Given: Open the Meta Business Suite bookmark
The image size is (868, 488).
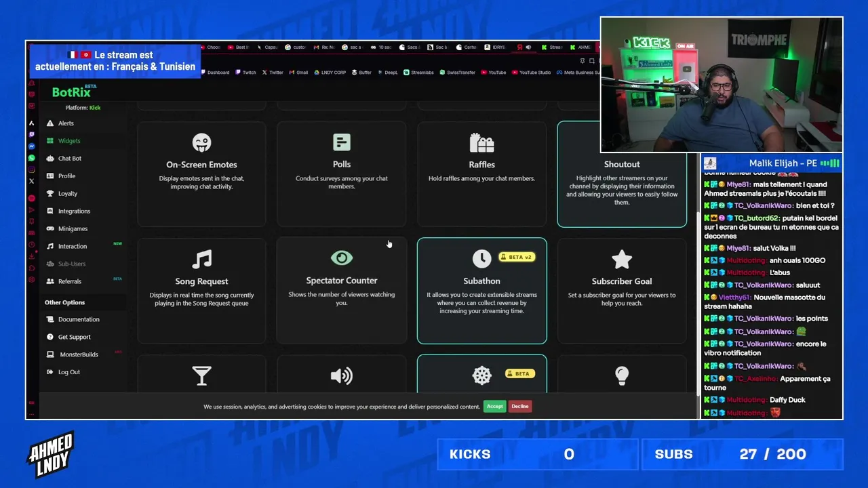Looking at the screenshot, I should tap(579, 73).
